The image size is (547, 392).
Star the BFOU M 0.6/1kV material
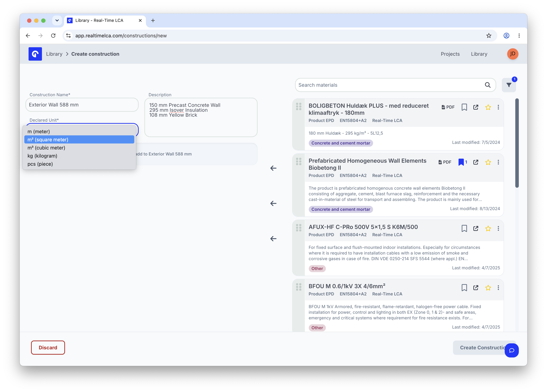point(488,287)
